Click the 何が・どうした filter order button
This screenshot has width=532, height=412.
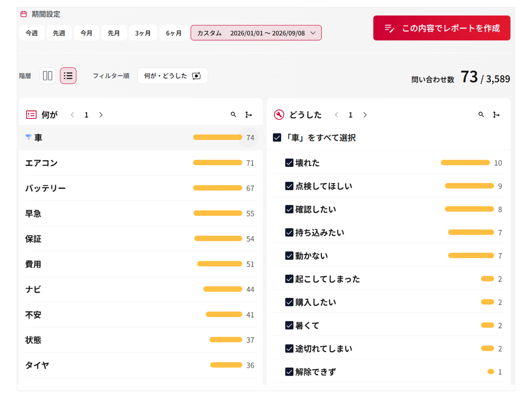(x=172, y=76)
